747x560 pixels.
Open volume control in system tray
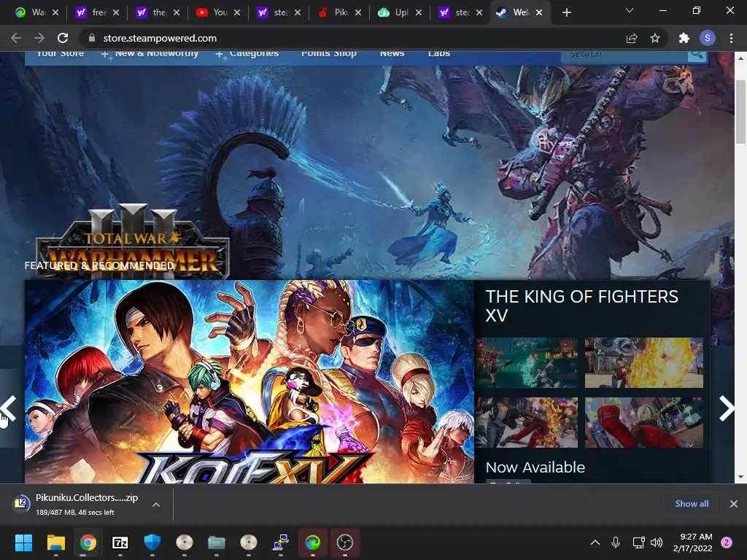tap(657, 542)
